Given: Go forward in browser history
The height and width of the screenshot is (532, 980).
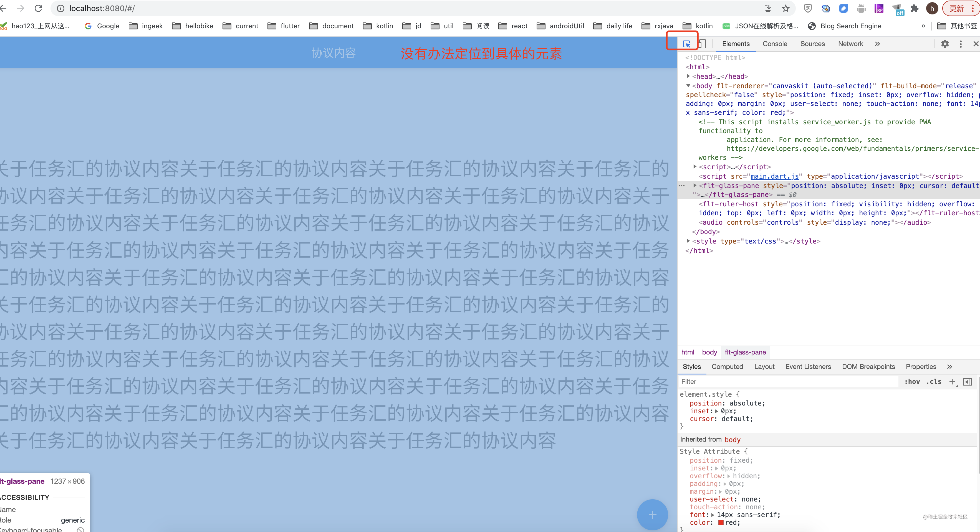Looking at the screenshot, I should 21,8.
